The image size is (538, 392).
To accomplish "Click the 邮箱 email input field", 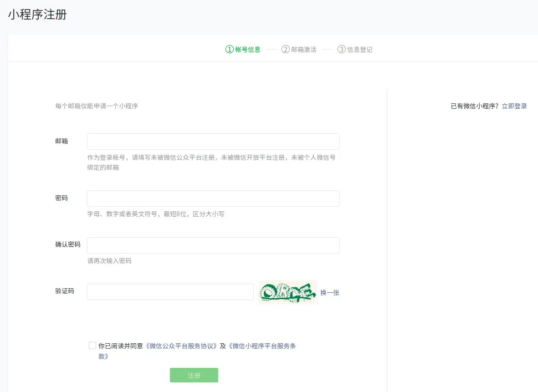I will pyautogui.click(x=213, y=142).
